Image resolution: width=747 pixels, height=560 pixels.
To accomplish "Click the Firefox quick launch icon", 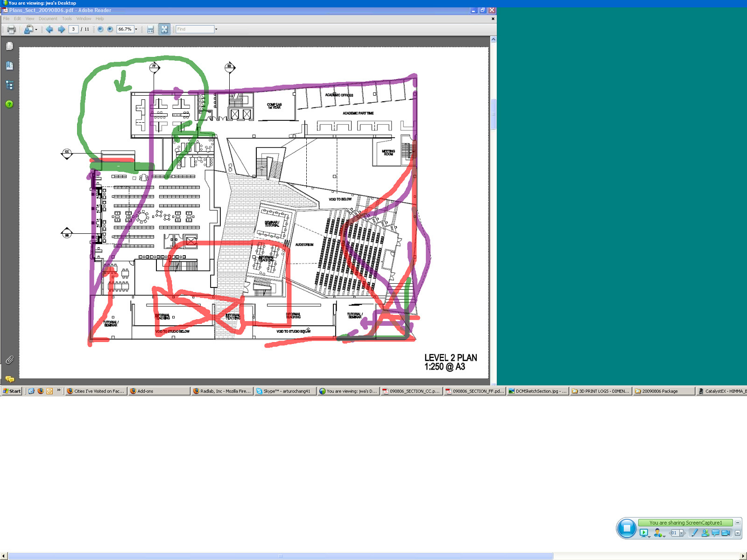I will (41, 391).
